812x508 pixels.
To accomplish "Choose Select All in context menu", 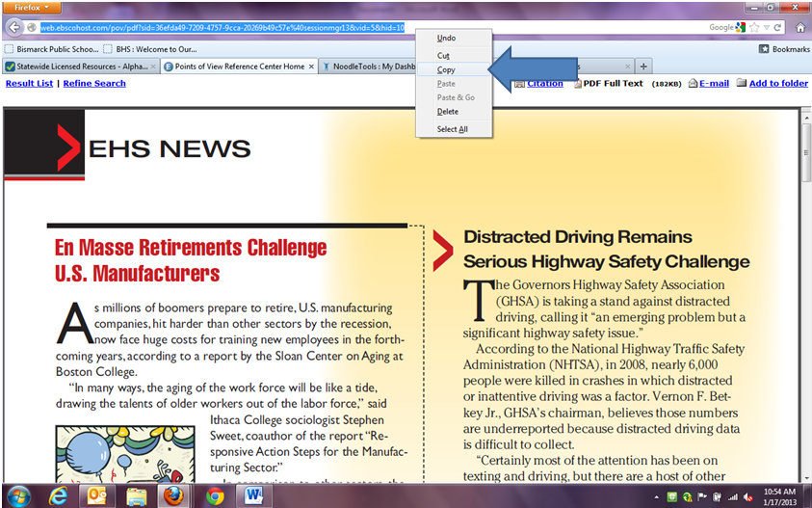I will click(452, 129).
